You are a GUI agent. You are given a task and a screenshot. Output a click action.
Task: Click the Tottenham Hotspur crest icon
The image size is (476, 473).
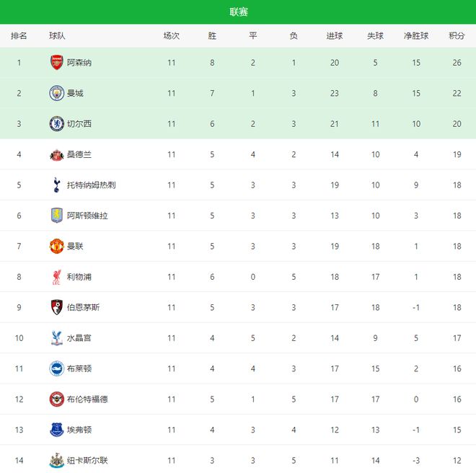(56, 185)
